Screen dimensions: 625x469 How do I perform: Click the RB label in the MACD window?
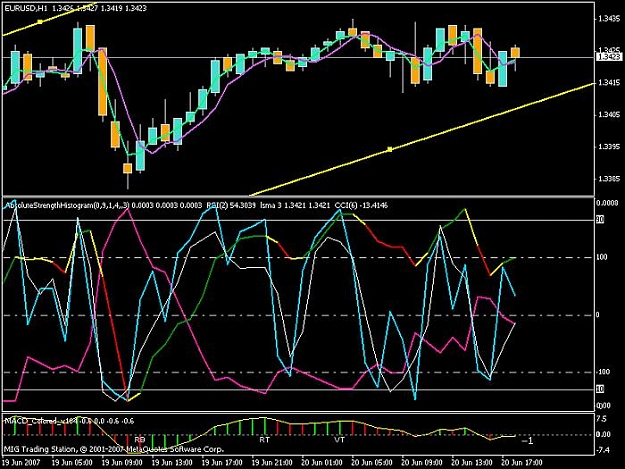coord(140,440)
